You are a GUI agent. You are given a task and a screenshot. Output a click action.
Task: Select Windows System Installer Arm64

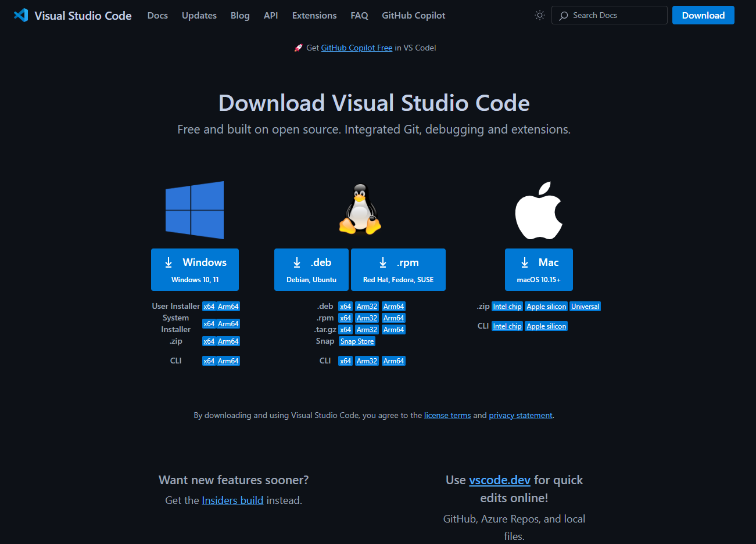[228, 324]
